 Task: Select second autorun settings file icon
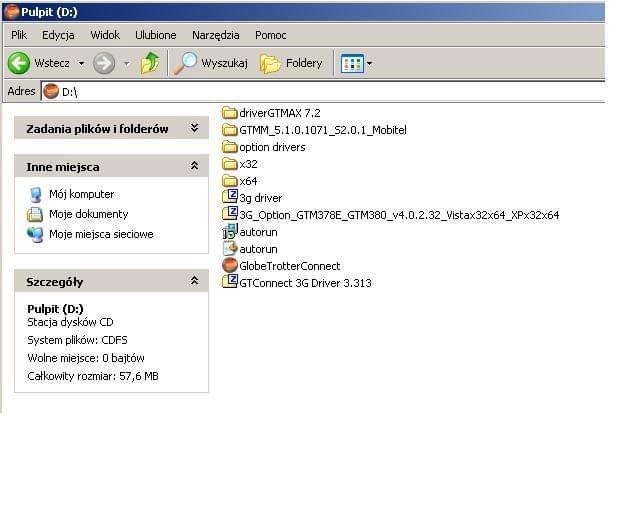pyautogui.click(x=230, y=249)
